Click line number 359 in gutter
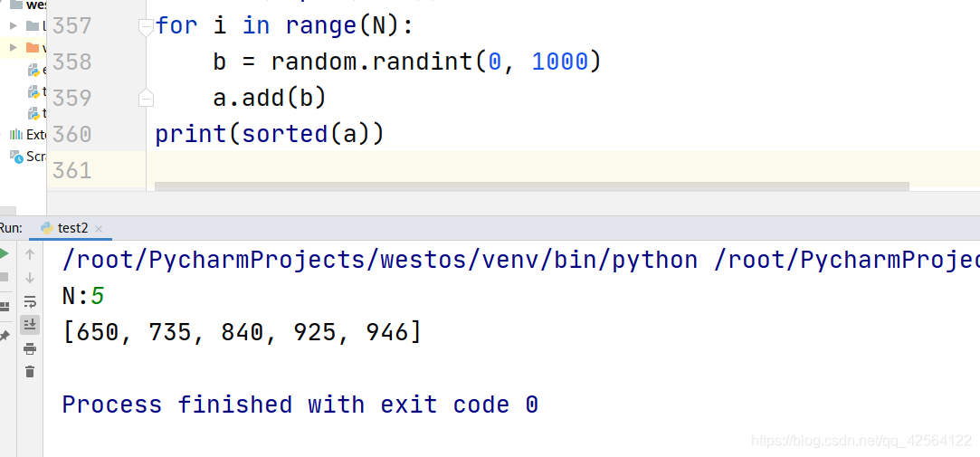The image size is (980, 457). (71, 98)
